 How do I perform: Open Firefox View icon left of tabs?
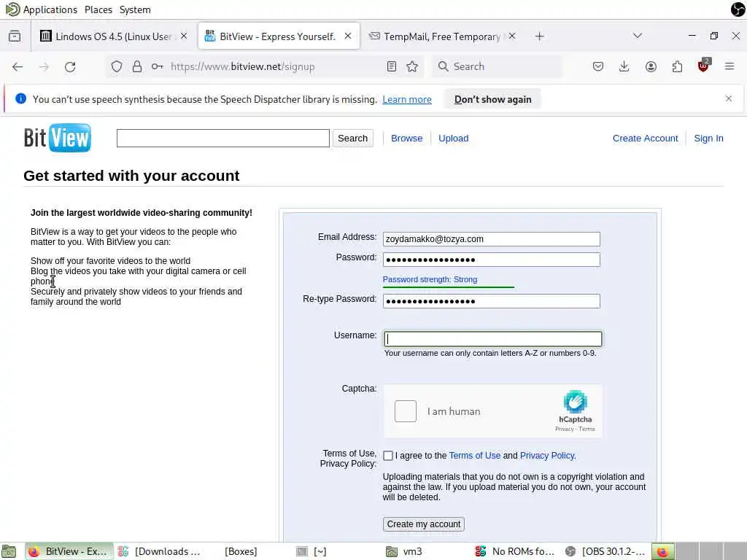pos(15,36)
